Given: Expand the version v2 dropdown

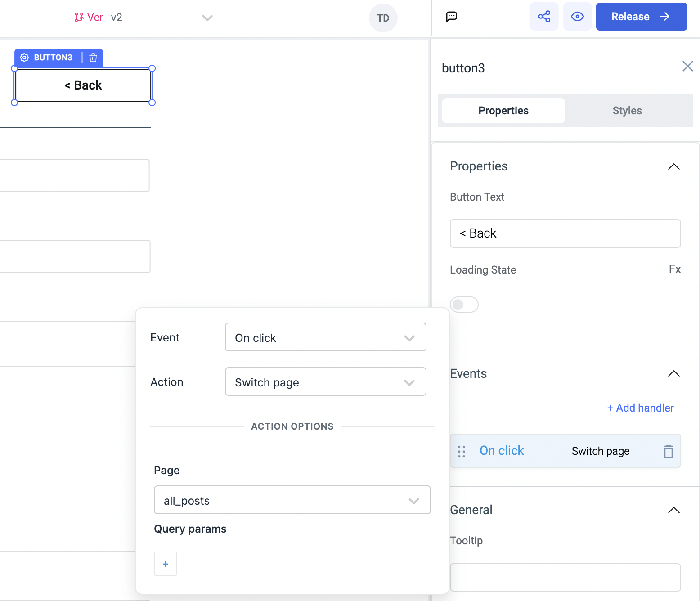Looking at the screenshot, I should point(207,18).
